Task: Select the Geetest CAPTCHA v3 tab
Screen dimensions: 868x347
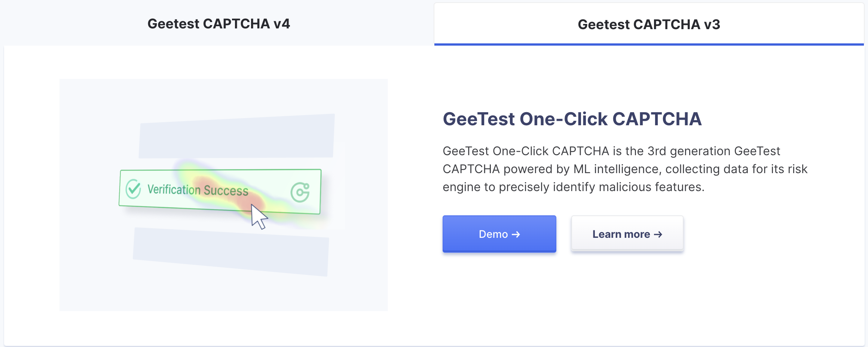Action: tap(648, 25)
